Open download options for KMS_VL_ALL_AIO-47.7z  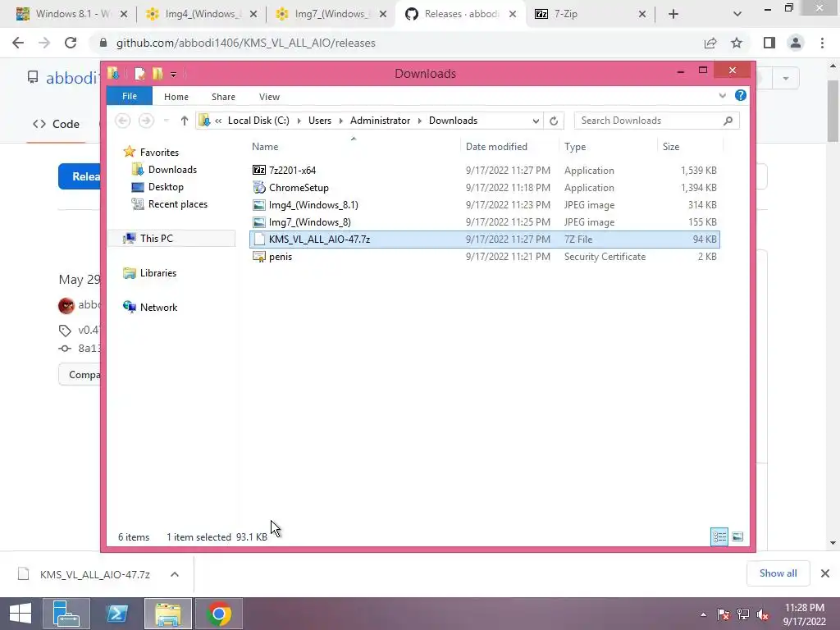coord(175,574)
